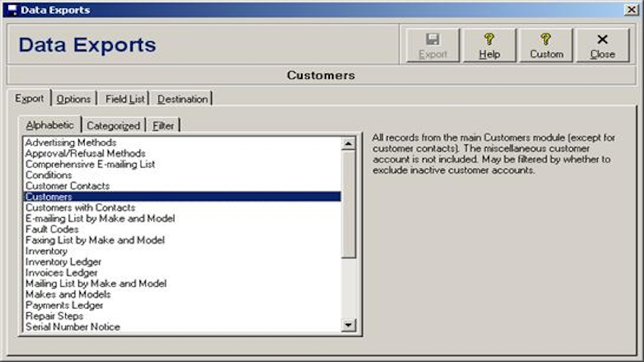The height and width of the screenshot is (362, 644).
Task: Open Help with the question mark button
Action: point(489,46)
